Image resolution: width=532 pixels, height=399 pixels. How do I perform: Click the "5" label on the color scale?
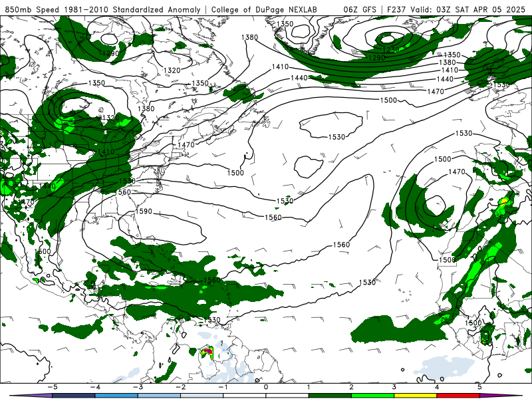[479, 387]
